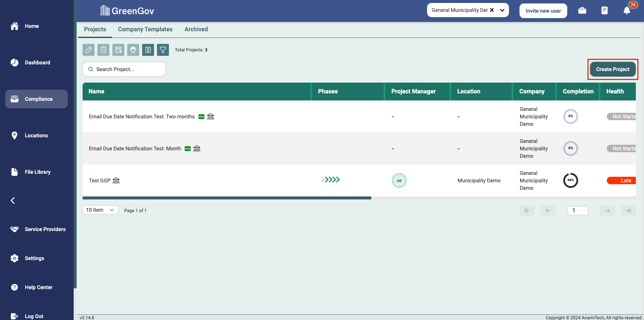This screenshot has height=320, width=644.
Task: Click the page number input box
Action: pyautogui.click(x=578, y=211)
